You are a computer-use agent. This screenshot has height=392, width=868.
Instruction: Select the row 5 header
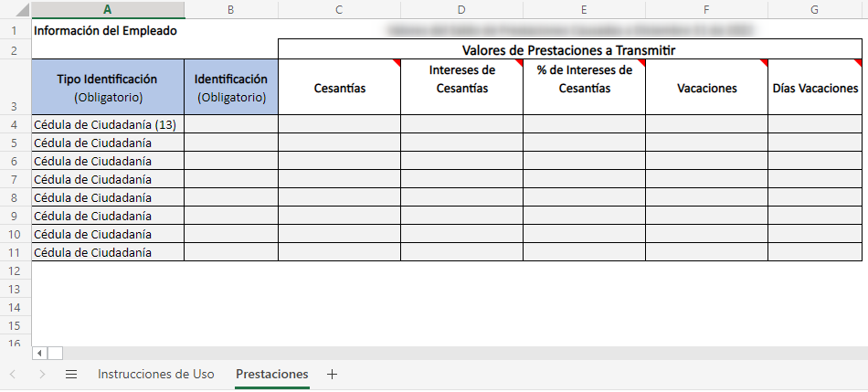coord(16,143)
